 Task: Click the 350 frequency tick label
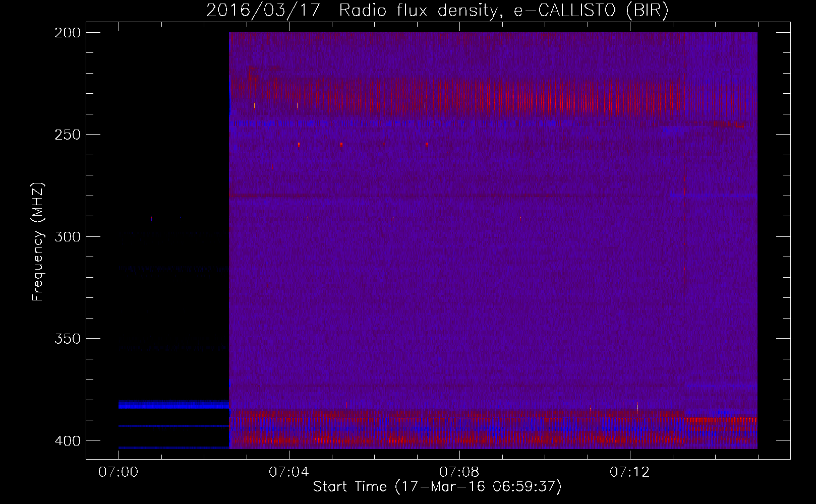point(68,339)
